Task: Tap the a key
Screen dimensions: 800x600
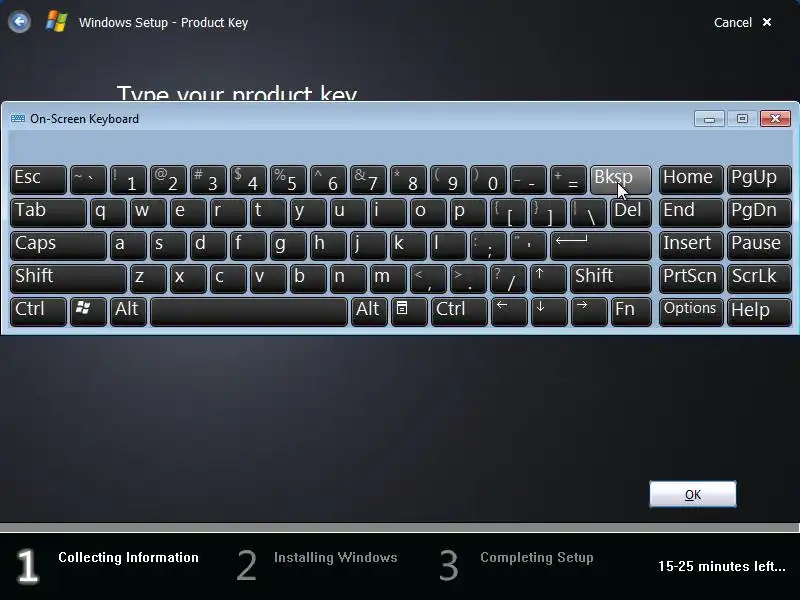Action: click(128, 245)
